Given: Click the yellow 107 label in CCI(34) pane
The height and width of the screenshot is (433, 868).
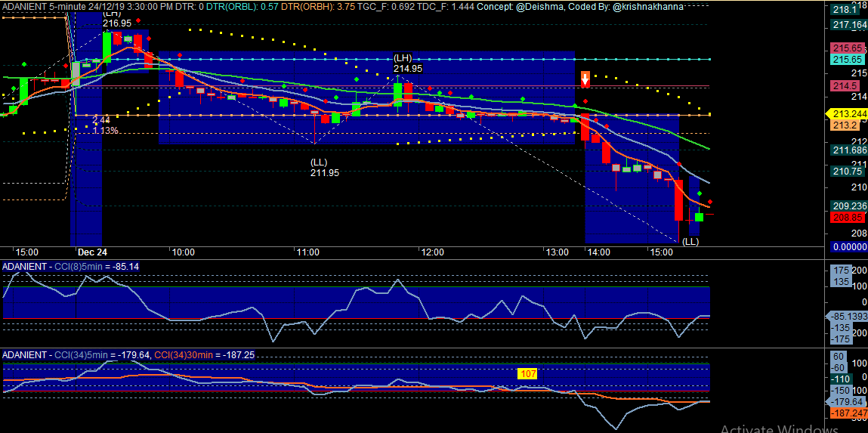Looking at the screenshot, I should (x=529, y=374).
